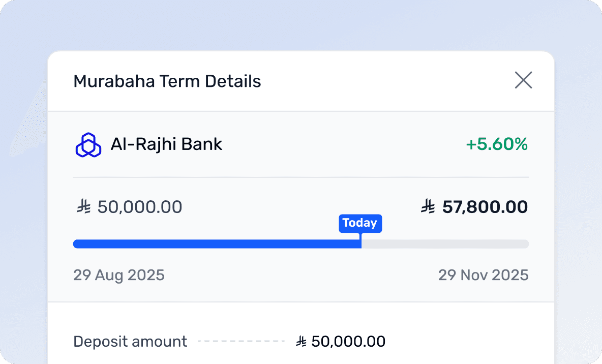This screenshot has height=364, width=602.
Task: Click the 50,000.00 principal above the progress bar
Action: coord(140,207)
